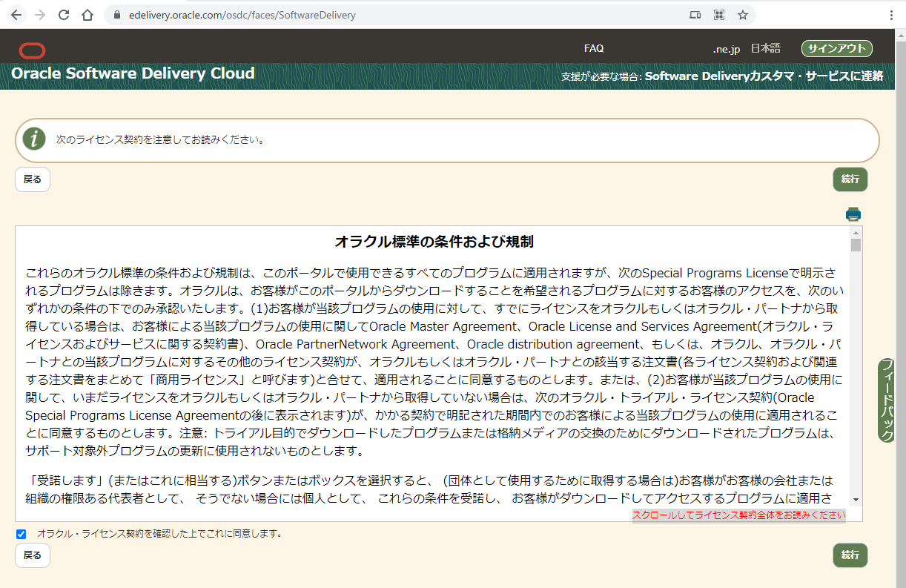Click the top 戻る button
This screenshot has width=906, height=588.
pyautogui.click(x=33, y=179)
